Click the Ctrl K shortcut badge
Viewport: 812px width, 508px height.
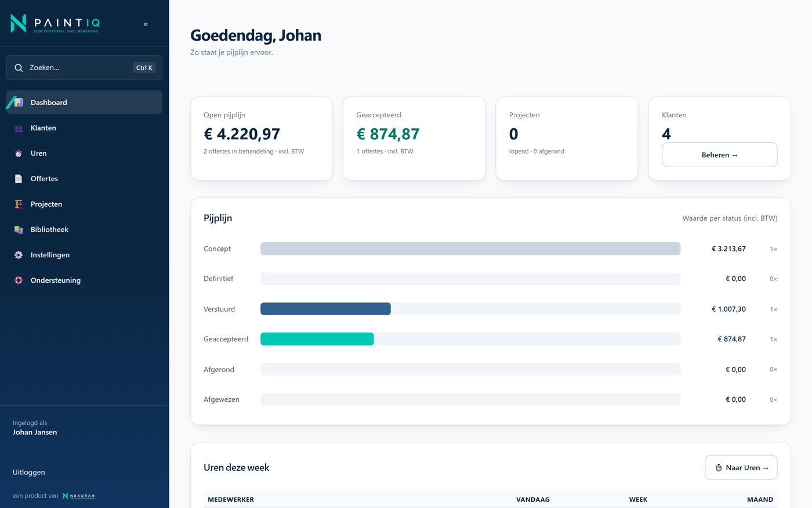coord(144,68)
